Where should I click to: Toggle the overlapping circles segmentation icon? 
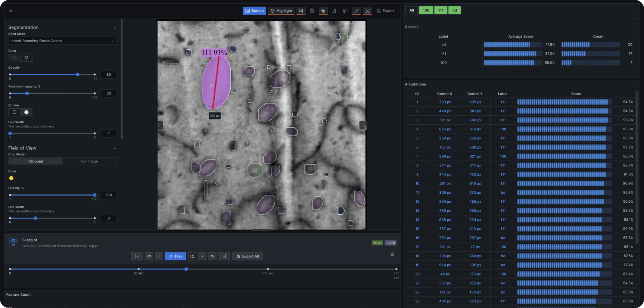tap(323, 11)
